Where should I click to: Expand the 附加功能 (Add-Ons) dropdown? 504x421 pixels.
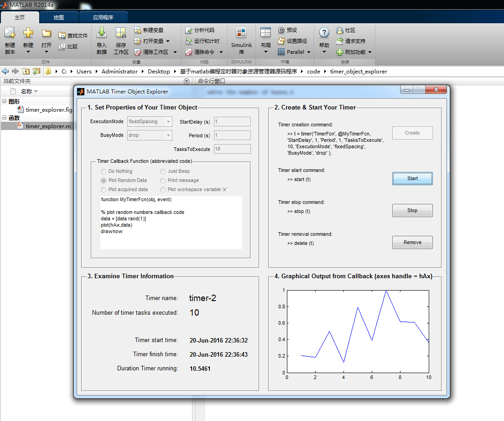coord(370,52)
